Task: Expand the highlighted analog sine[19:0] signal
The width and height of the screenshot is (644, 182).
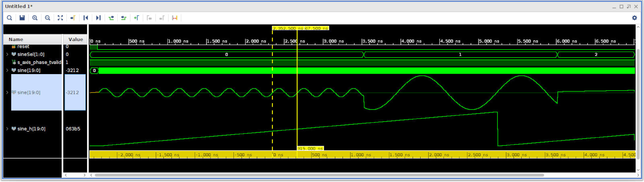Action: tap(7, 92)
